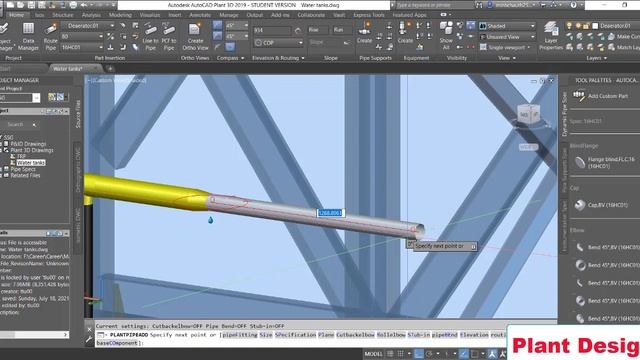Open the Single viewport dropdown
The width and height of the screenshot is (640, 360).
[x=505, y=47]
